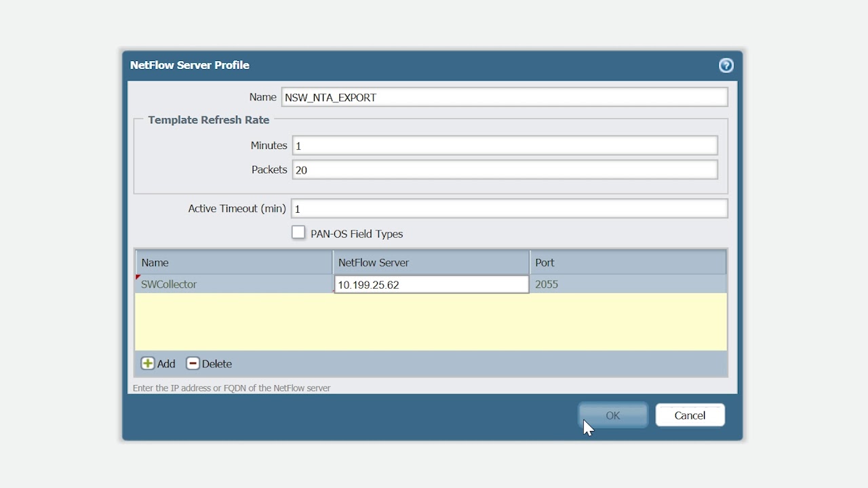
Task: Sort by the Port column header
Action: coord(628,262)
